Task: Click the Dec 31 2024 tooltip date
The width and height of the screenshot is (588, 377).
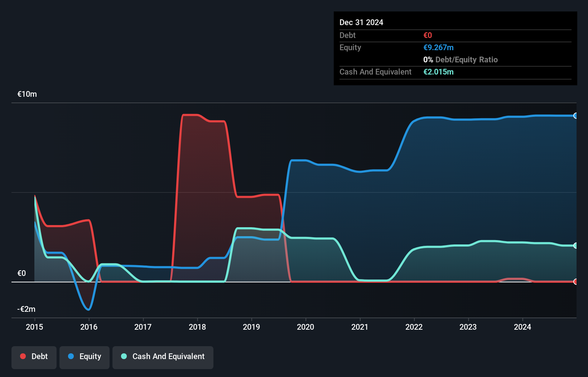Action: pos(361,22)
